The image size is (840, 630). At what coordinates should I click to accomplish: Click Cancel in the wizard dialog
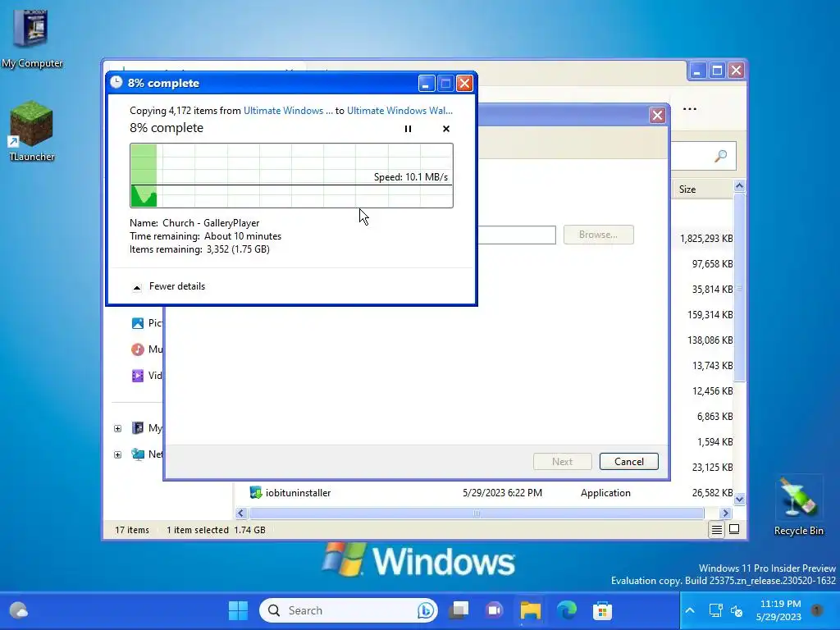tap(628, 461)
